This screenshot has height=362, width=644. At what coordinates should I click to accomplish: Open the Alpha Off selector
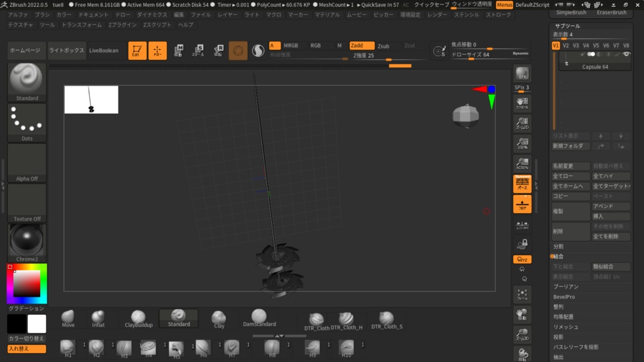26,163
